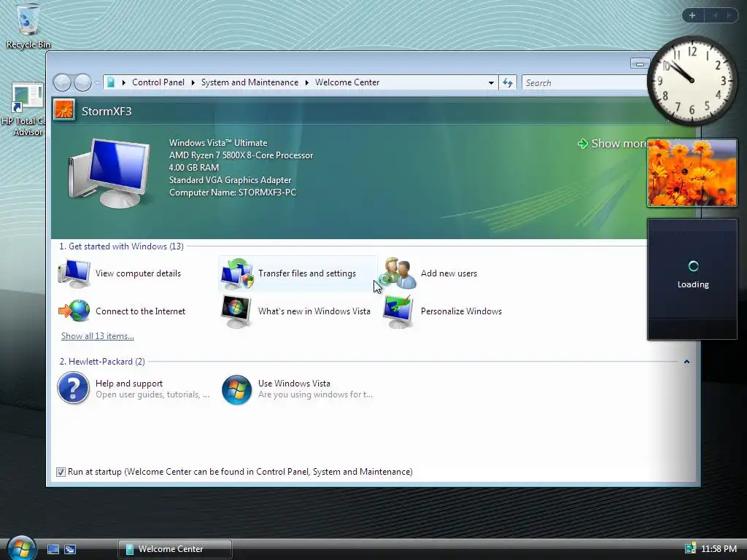Click the Get started with Windows (13) heading
Screen dimensions: 747x560
click(121, 246)
